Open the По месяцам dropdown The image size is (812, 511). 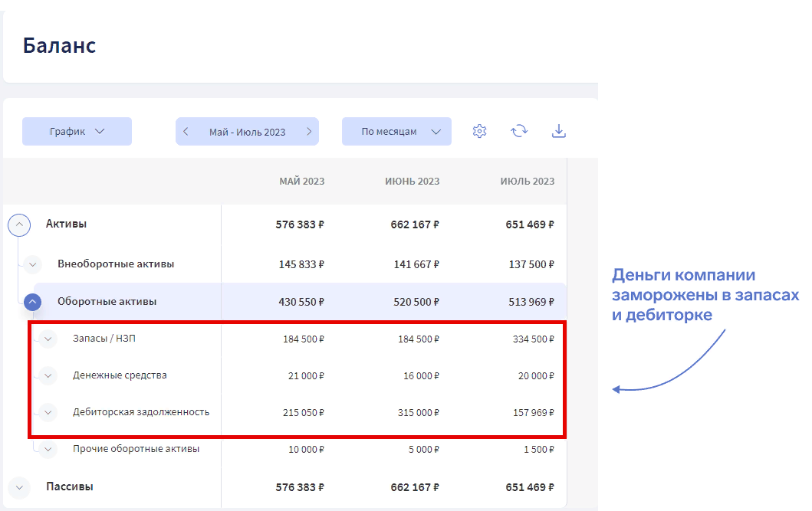pyautogui.click(x=396, y=132)
